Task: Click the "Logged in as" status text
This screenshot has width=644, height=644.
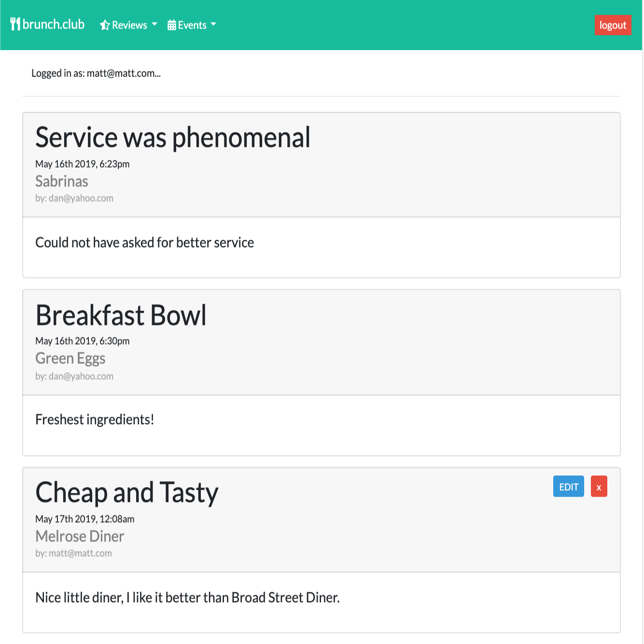Action: tap(96, 73)
